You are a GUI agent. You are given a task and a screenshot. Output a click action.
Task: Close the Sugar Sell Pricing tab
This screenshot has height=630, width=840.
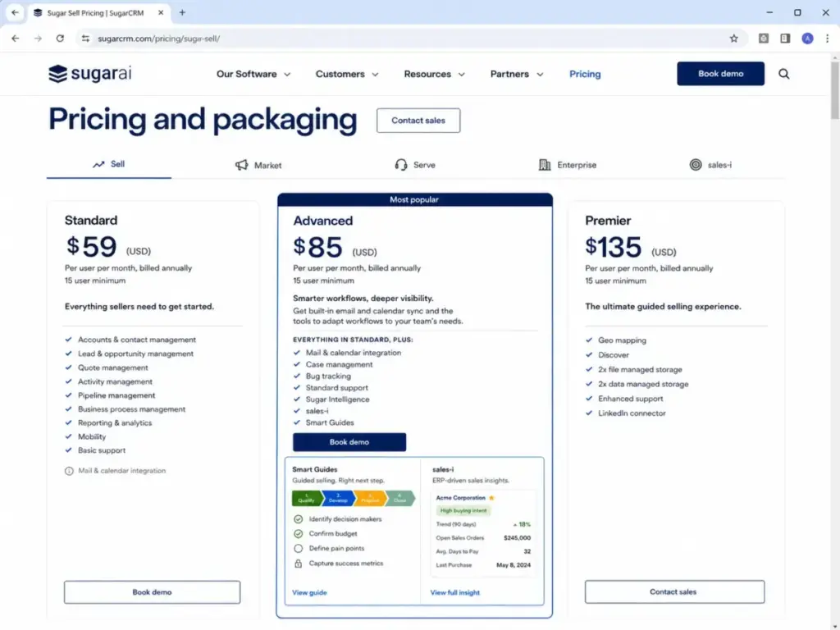(x=161, y=12)
